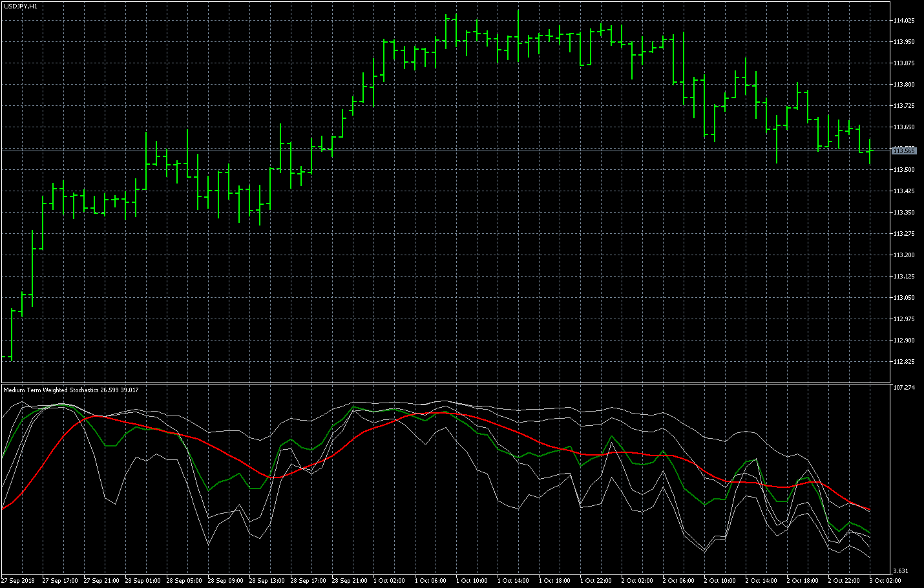Click the 27 Sep 2018 date label
This screenshot has height=588, width=924.
coord(18,581)
